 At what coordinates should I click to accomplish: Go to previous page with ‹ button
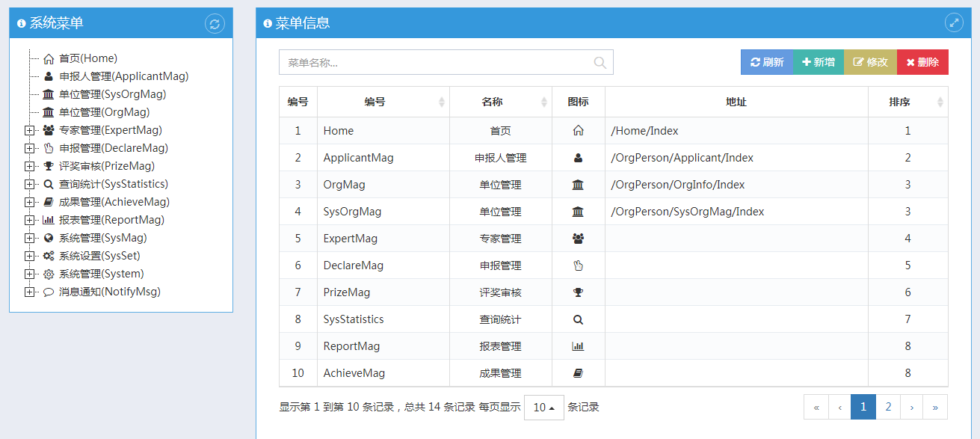coord(840,407)
